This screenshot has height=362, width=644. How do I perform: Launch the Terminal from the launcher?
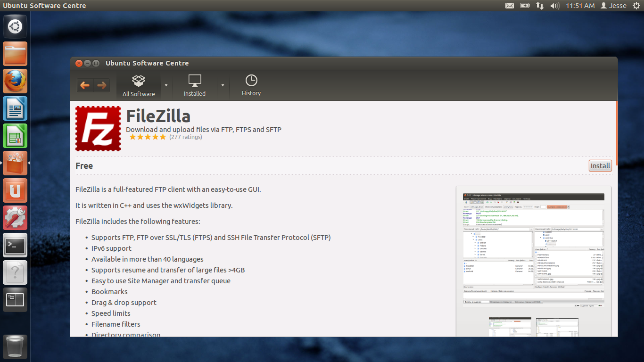(x=15, y=245)
